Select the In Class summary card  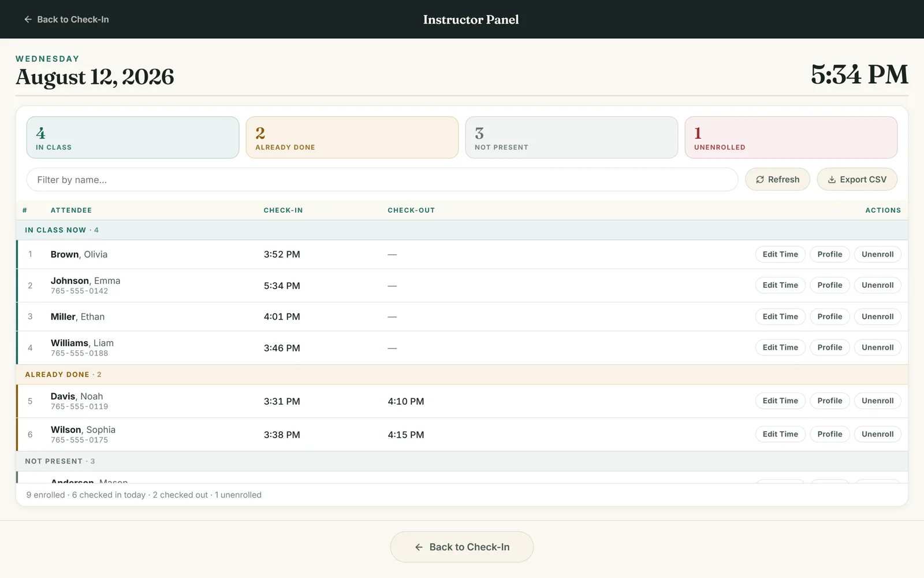[133, 138]
